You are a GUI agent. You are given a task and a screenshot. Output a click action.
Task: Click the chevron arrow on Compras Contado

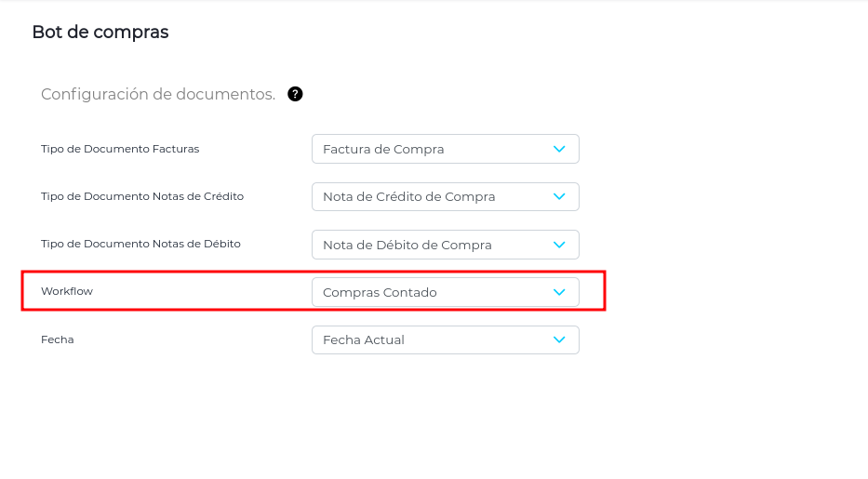559,292
